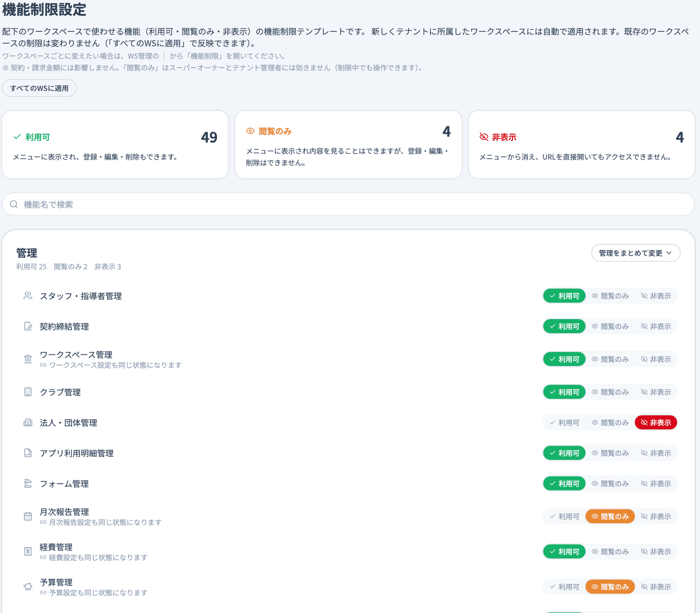Click the link icon under 月次報告管理
Screen dimensions: 700x613
[x=43, y=522]
